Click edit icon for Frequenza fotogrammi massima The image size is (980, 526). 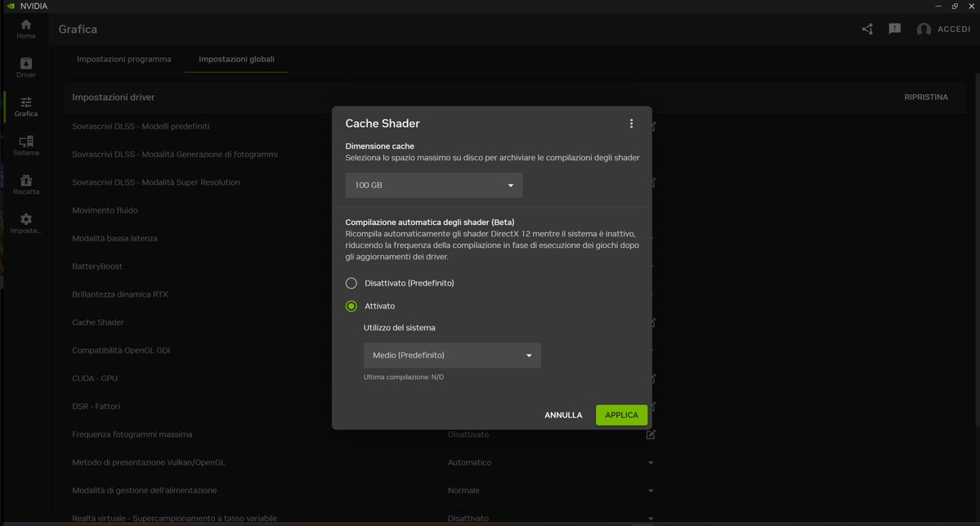click(x=651, y=434)
